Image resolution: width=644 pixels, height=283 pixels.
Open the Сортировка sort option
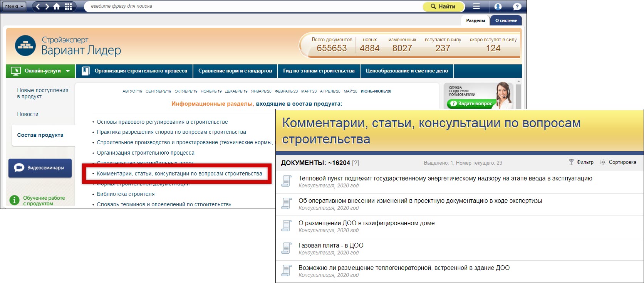(618, 162)
